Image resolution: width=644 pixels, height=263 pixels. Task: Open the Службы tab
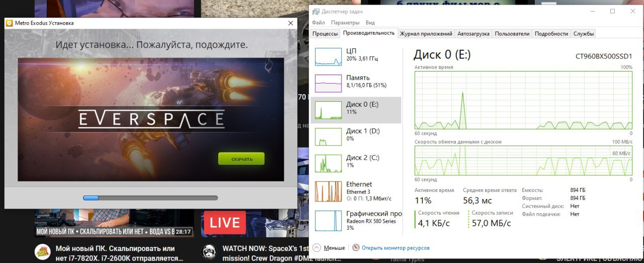tap(584, 34)
